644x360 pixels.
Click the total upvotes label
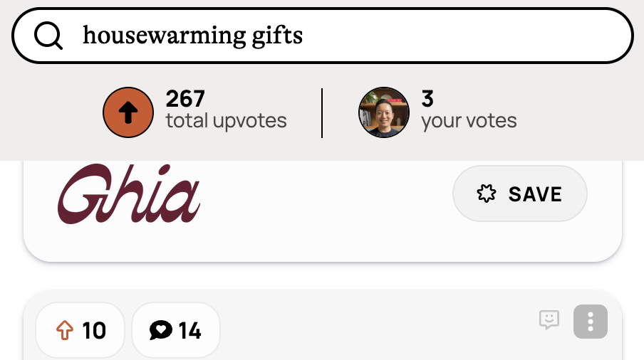(x=227, y=121)
